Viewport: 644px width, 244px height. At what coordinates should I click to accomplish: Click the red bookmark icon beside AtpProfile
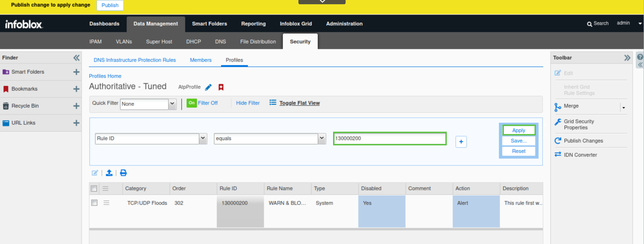[221, 87]
